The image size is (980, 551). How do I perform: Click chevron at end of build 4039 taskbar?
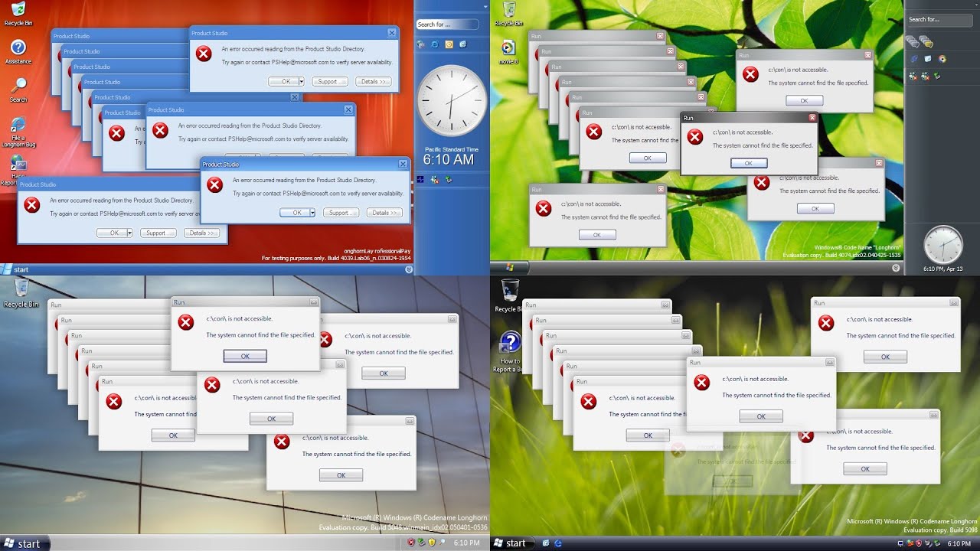point(408,269)
